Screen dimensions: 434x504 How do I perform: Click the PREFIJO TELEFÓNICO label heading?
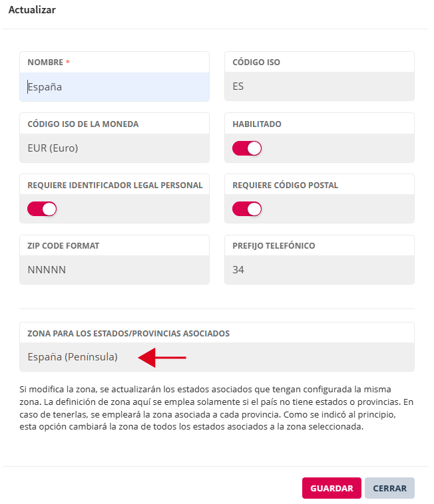[x=274, y=245]
